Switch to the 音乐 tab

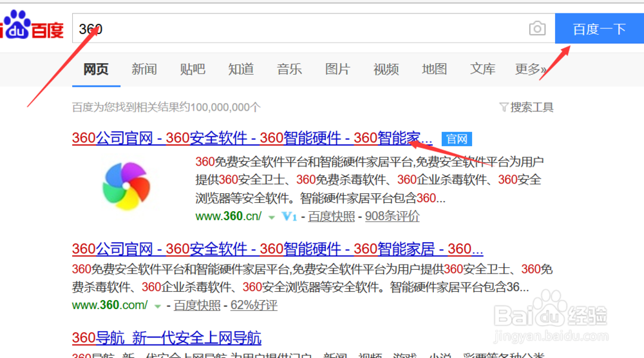[x=289, y=69]
